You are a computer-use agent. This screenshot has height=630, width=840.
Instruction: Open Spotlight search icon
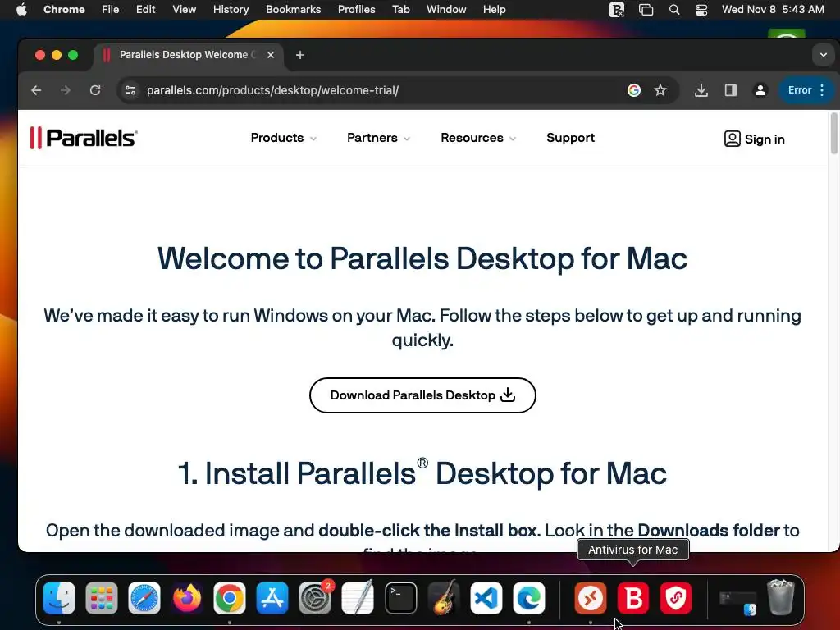(x=674, y=10)
